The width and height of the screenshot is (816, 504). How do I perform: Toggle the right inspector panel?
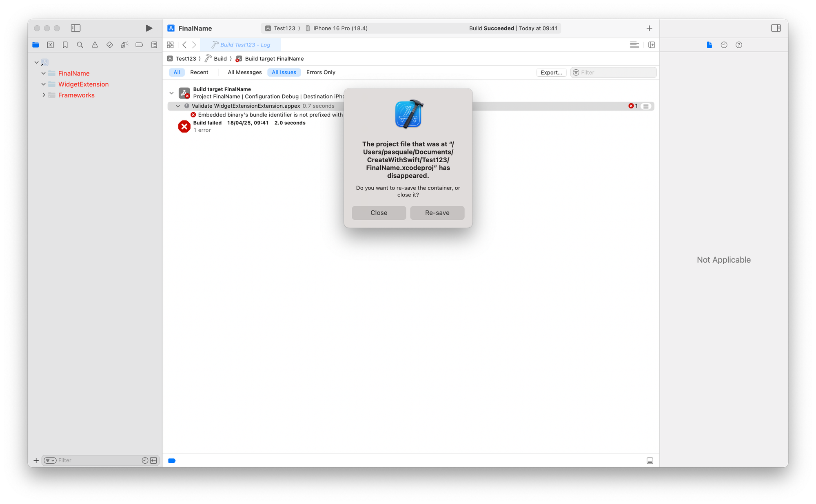[776, 28]
